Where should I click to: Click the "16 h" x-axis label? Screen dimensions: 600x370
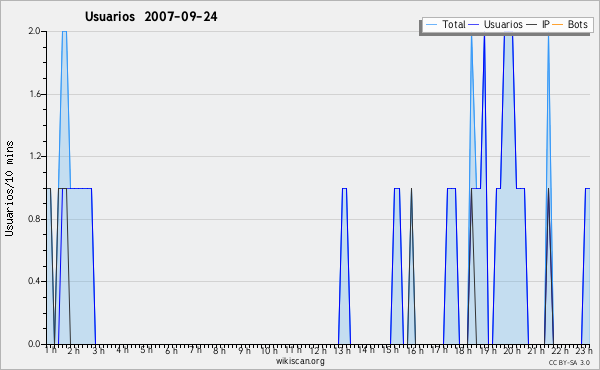point(415,350)
